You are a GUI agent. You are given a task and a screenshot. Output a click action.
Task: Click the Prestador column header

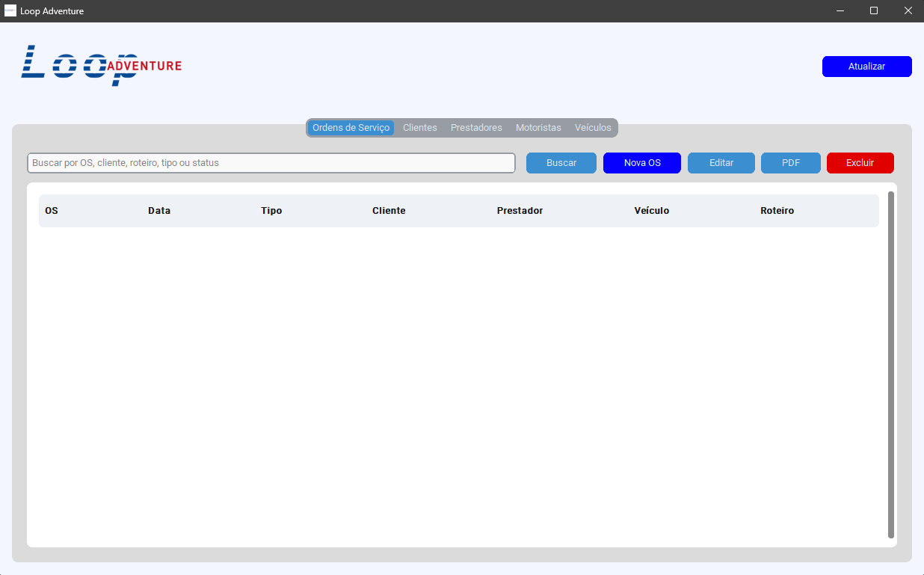coord(520,211)
